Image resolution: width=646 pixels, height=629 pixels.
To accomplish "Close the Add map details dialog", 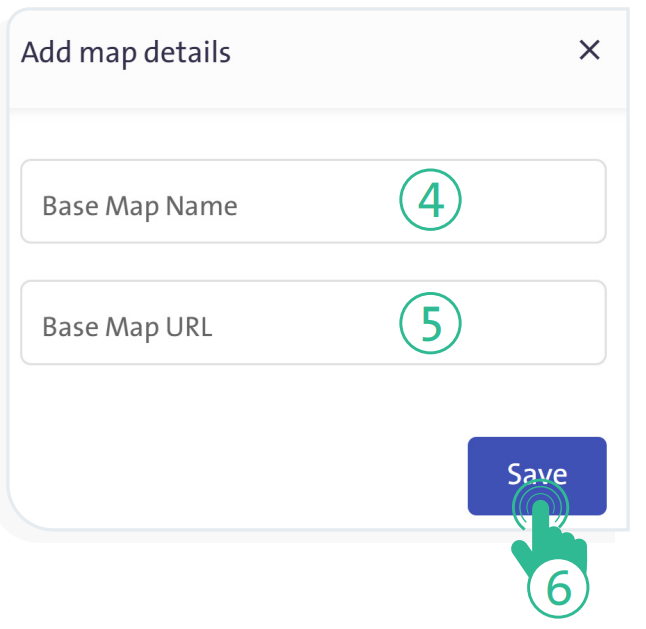I will (x=590, y=51).
